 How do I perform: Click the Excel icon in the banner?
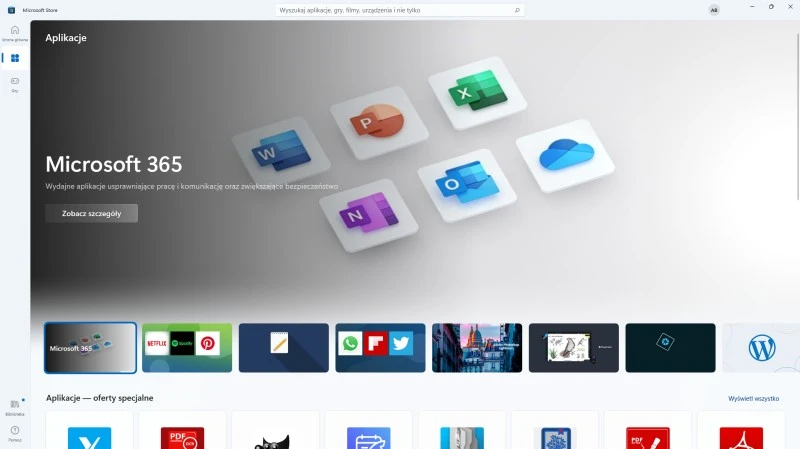point(478,92)
